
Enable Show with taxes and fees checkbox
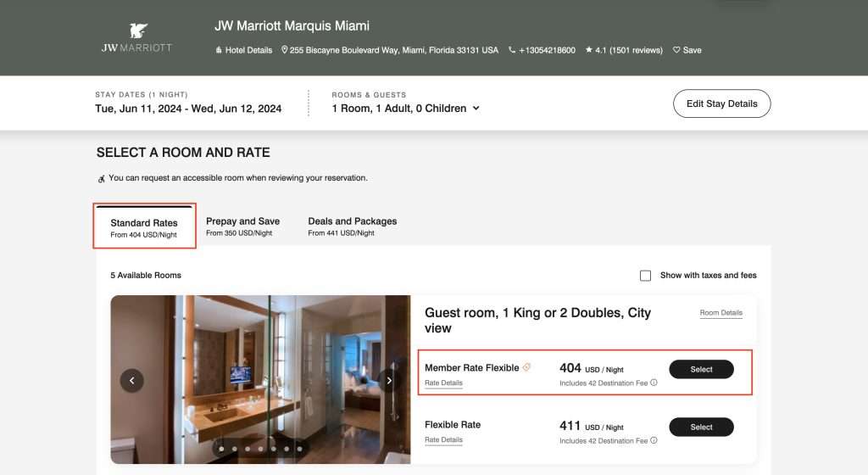pyautogui.click(x=645, y=275)
